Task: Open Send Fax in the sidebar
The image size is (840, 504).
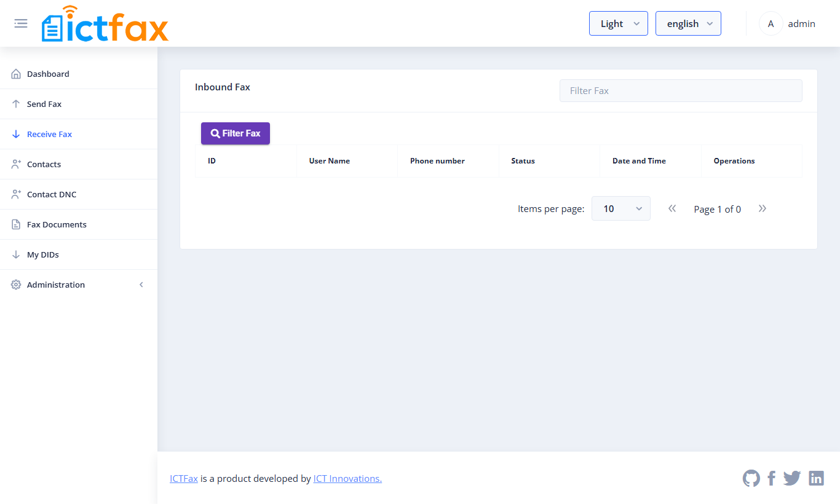Action: click(x=79, y=104)
